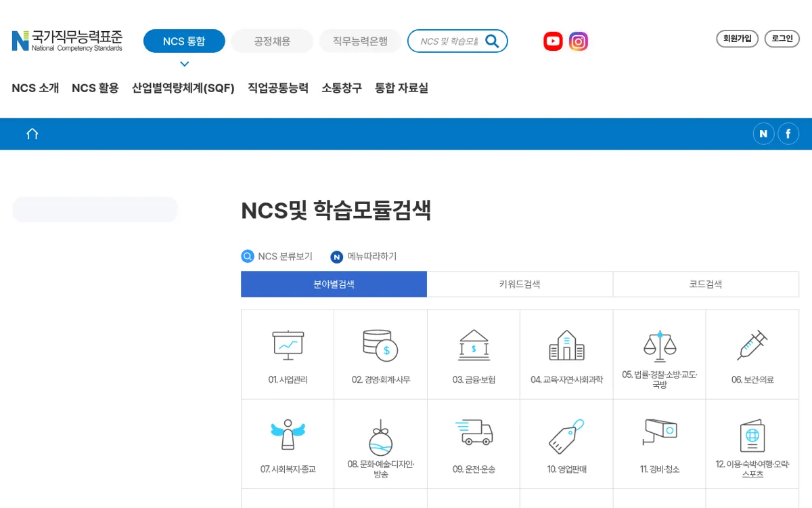
Task: Switch to the 분야별검색 tab
Action: click(x=334, y=284)
